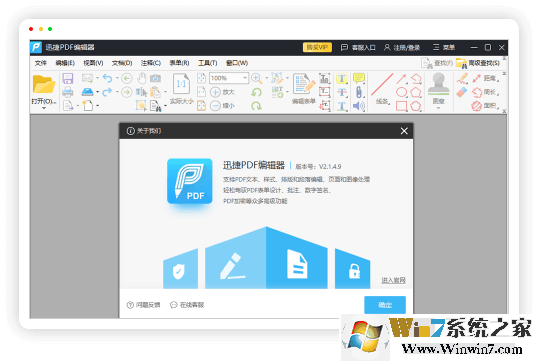539x363 pixels.
Task: Expand the scanner options dropdown arrow
Action: point(97,92)
